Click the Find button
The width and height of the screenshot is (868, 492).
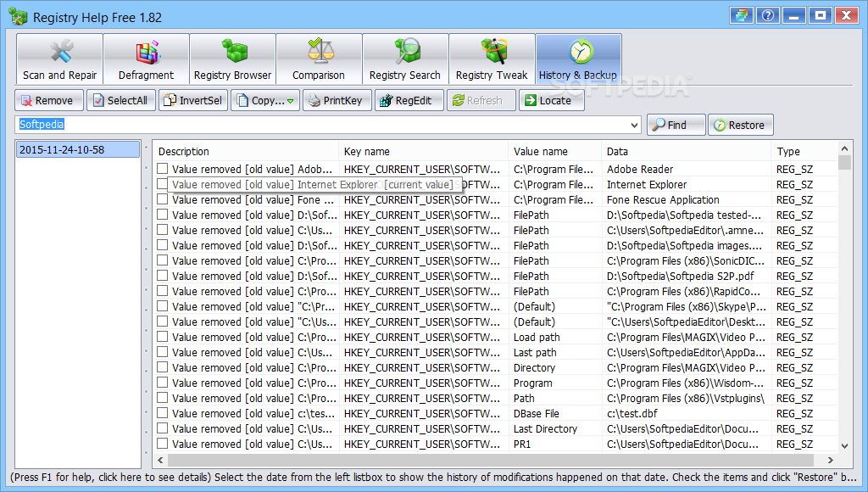tap(676, 125)
